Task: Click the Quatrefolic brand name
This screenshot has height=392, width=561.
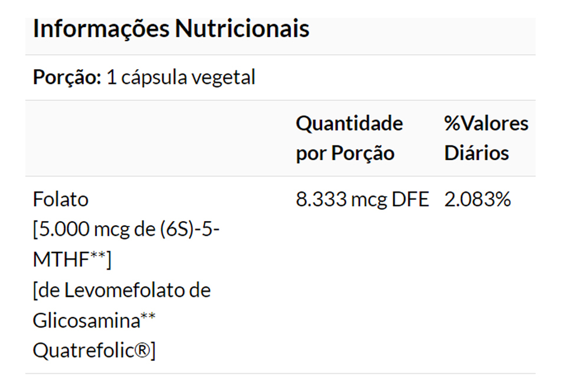Action: point(83,351)
